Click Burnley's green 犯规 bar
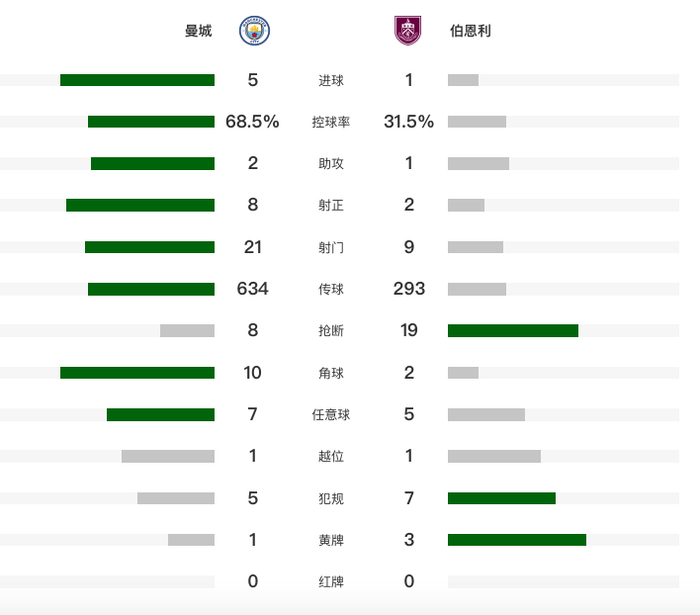Image resolution: width=700 pixels, height=615 pixels. (502, 498)
